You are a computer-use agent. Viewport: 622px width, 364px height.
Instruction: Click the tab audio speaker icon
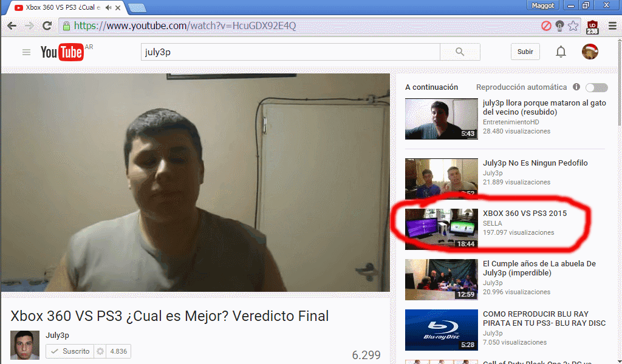click(108, 7)
